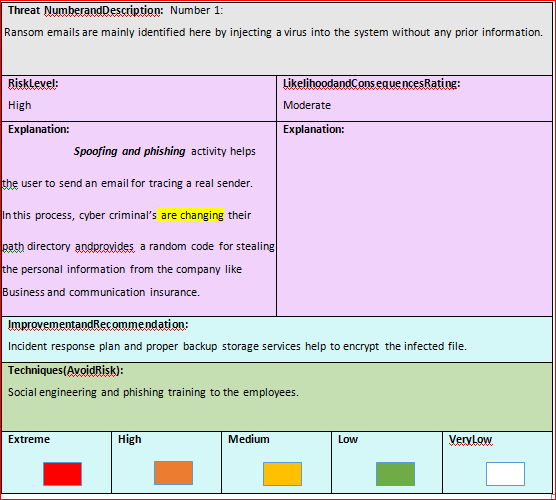Click the 'Medium' label in the legend

(x=249, y=439)
